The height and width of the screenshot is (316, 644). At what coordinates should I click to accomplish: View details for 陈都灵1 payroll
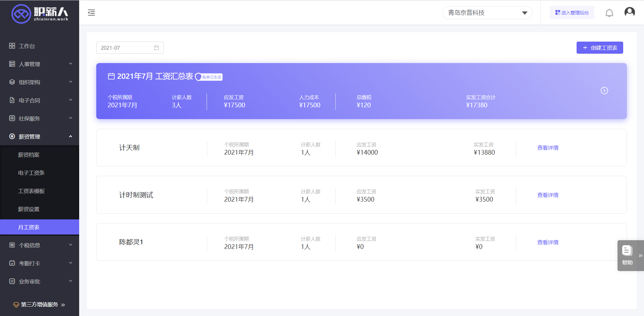(548, 242)
